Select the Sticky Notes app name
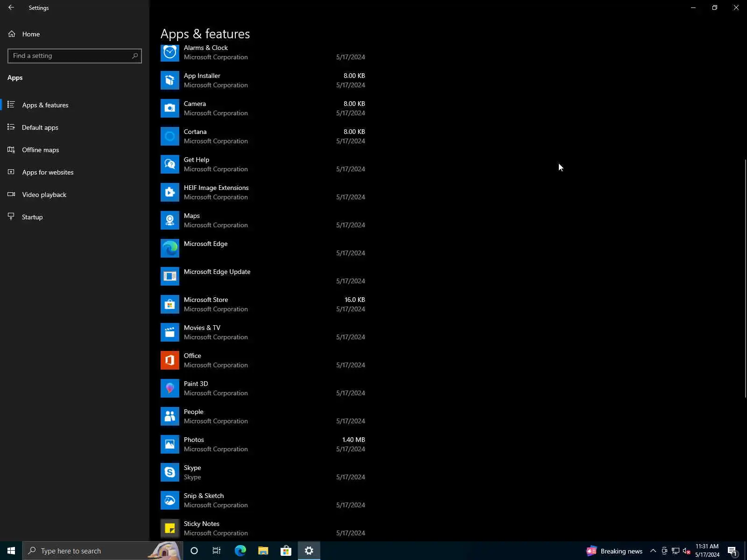This screenshot has height=560, width=747. coord(202,524)
